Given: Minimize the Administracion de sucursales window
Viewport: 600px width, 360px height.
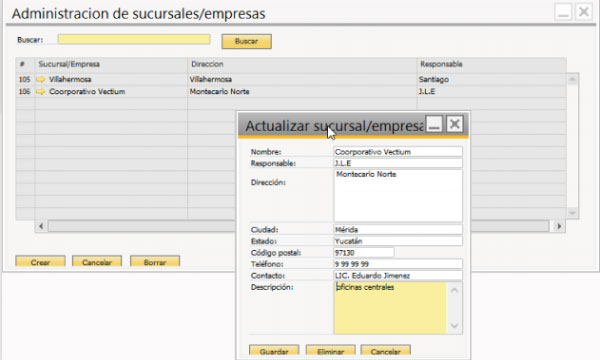Looking at the screenshot, I should 563,12.
